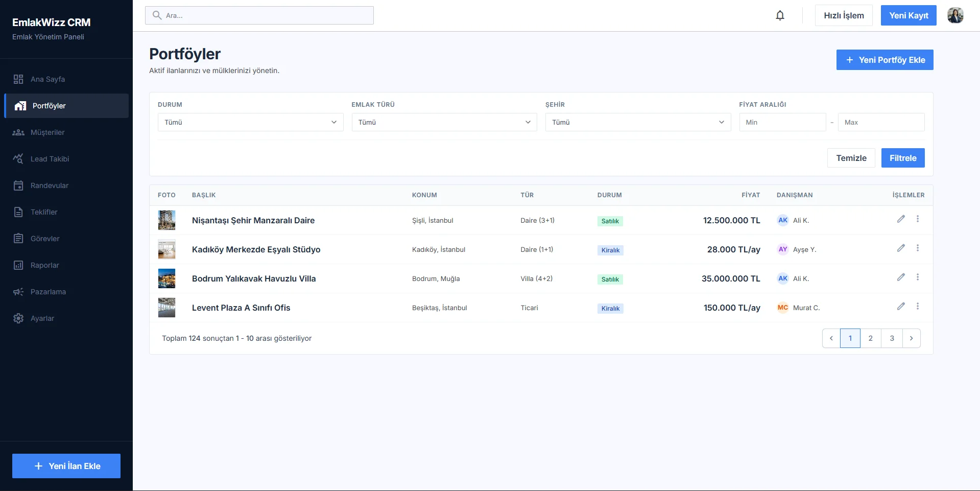This screenshot has height=491, width=980.
Task: Open Portföyler in sidebar
Action: pos(66,106)
